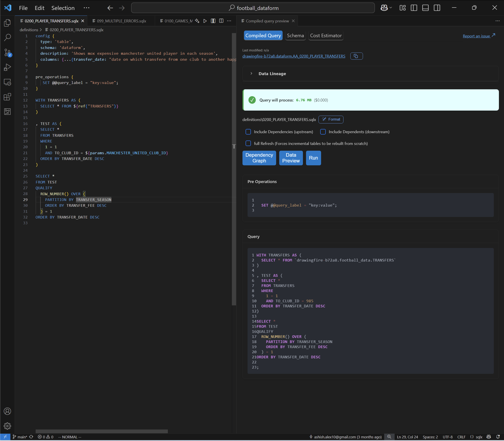Check the full Refresh option
The width and height of the screenshot is (504, 441).
pos(248,143)
